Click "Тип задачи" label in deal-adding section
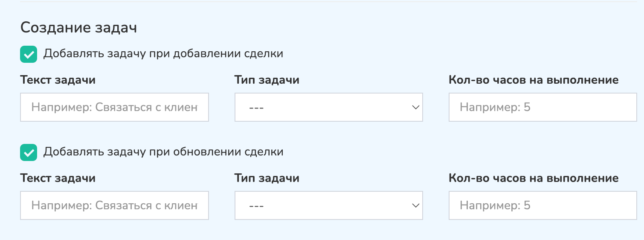The width and height of the screenshot is (644, 240). tap(267, 80)
